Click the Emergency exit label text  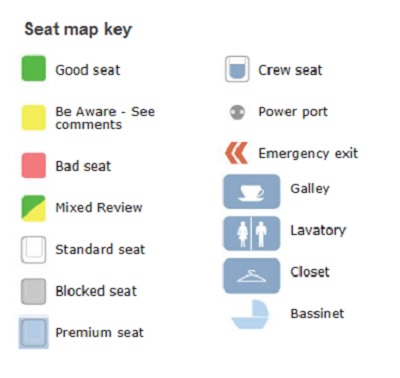(x=308, y=154)
